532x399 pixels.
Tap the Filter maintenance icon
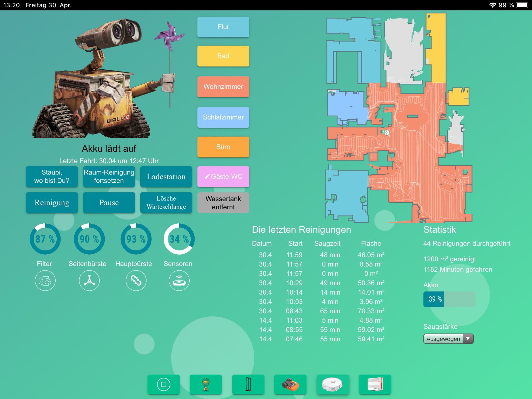[45, 281]
